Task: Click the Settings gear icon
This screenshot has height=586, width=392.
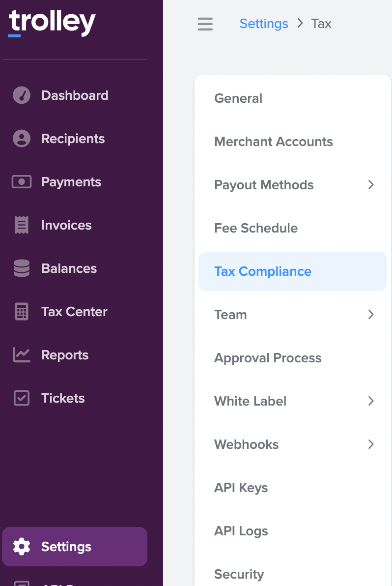Action: (22, 547)
